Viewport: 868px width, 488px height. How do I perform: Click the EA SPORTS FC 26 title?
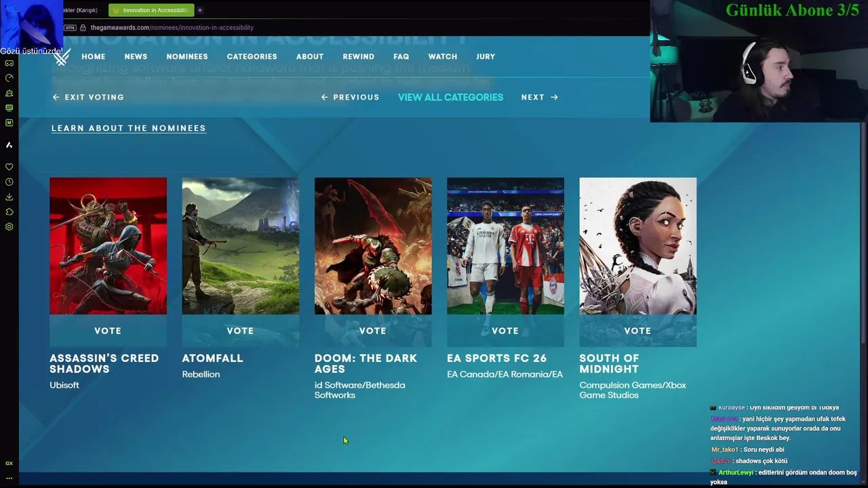[496, 359]
